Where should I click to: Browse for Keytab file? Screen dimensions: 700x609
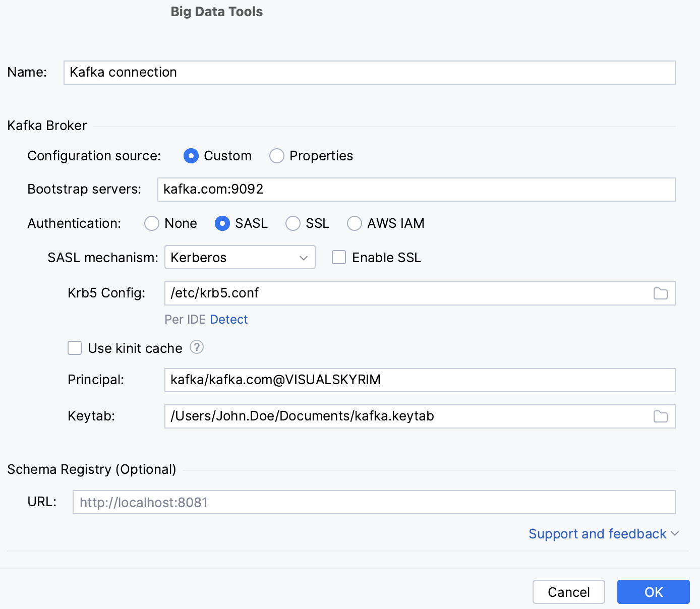660,416
